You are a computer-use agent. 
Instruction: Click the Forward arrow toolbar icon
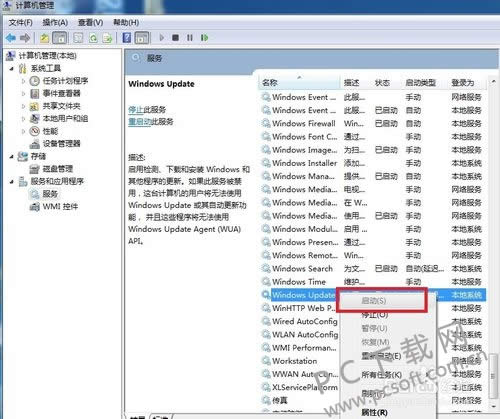coord(25,38)
